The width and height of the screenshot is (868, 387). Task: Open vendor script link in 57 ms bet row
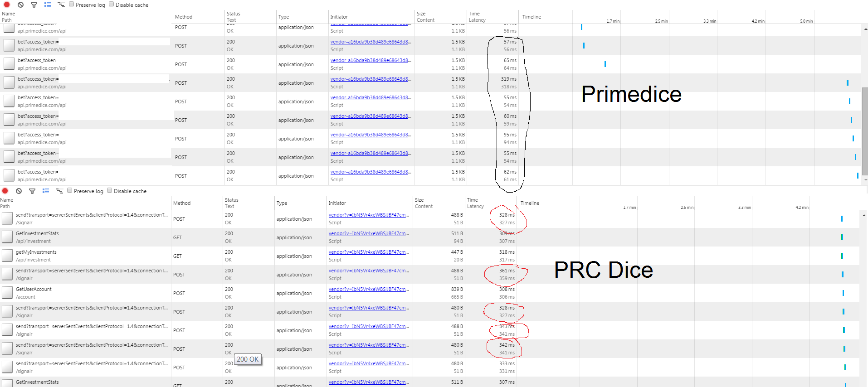(371, 42)
